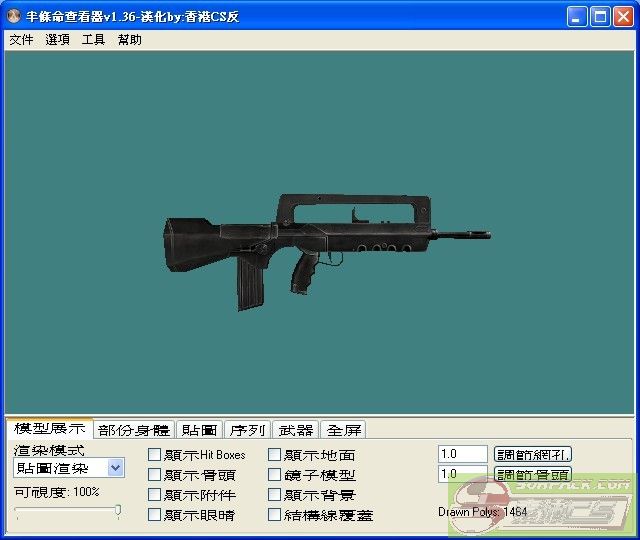Screen dimensions: 640x540
Task: Click the 可視度 opacity slider
Action: 68,511
